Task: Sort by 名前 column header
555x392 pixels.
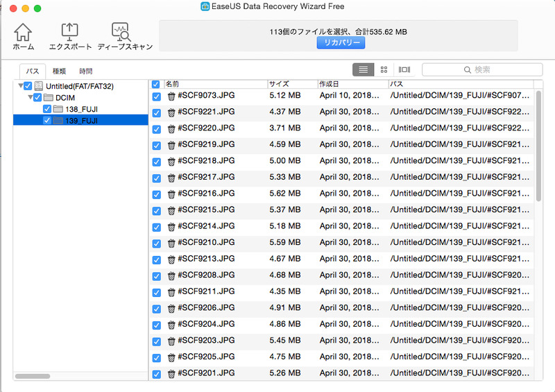Action: tap(216, 84)
